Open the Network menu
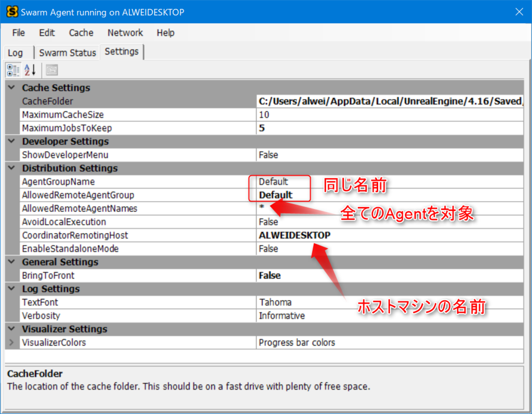The height and width of the screenshot is (414, 532). pos(125,33)
